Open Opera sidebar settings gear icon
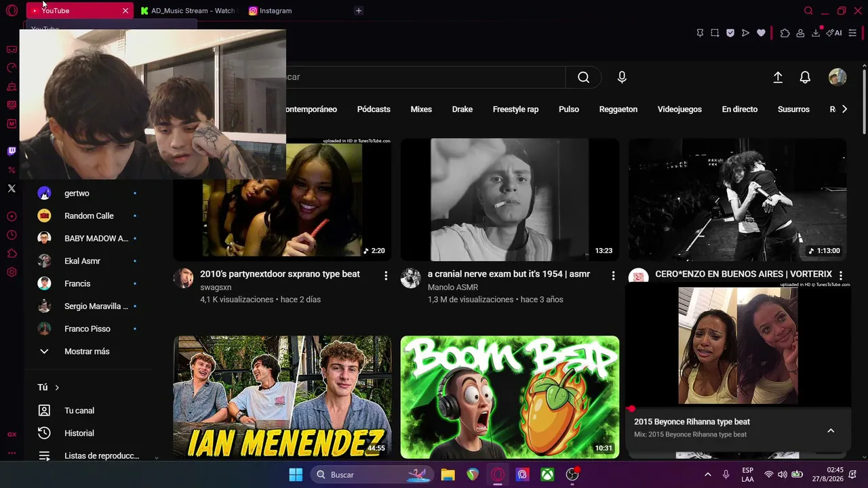Image resolution: width=868 pixels, height=488 pixels. pos(12,272)
